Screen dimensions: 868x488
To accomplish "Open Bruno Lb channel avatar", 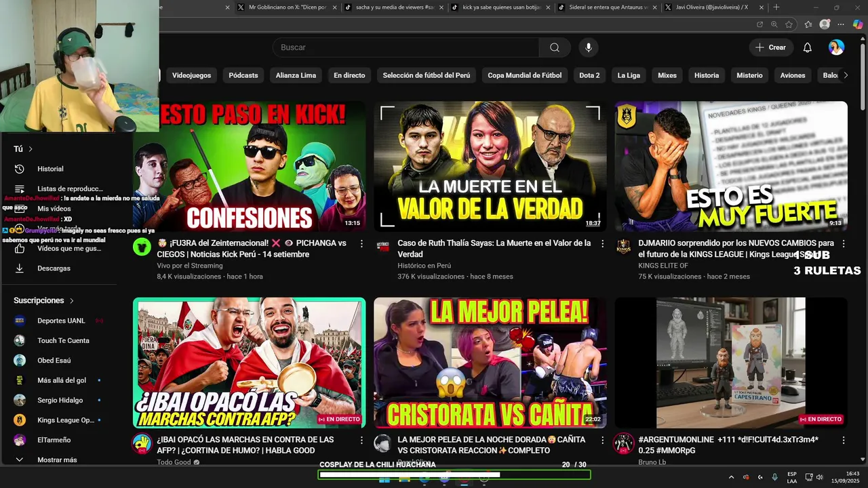I will pos(624,443).
